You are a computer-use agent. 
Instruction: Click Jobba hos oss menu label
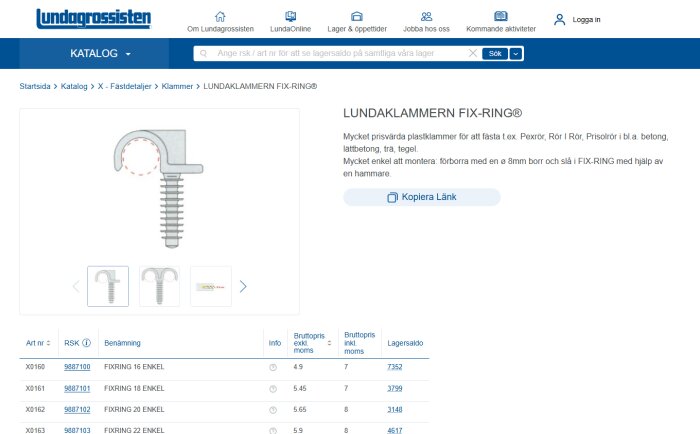[426, 29]
